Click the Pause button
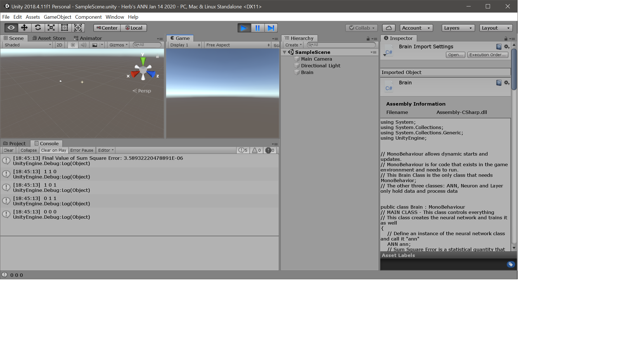The image size is (644, 362). [x=257, y=28]
